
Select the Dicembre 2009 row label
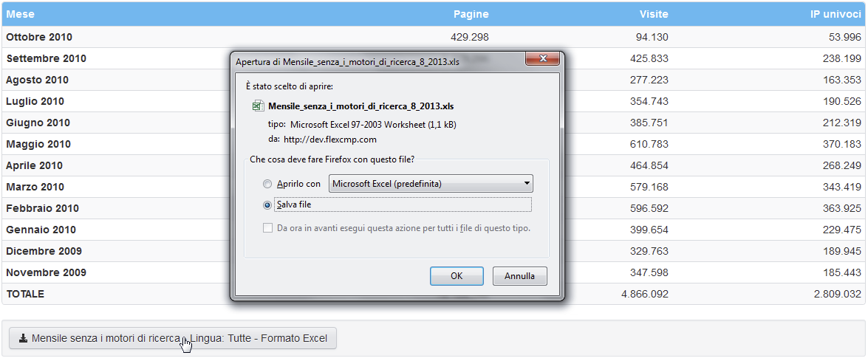(x=44, y=251)
